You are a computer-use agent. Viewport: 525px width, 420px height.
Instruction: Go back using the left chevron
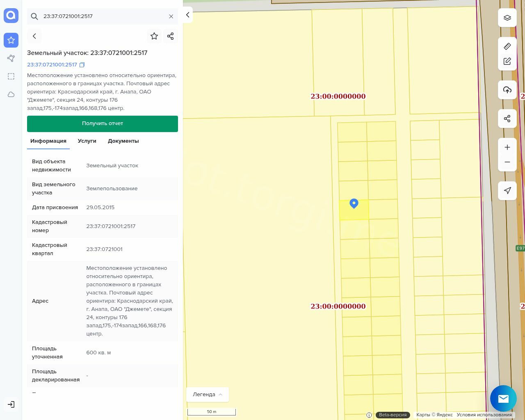pyautogui.click(x=34, y=36)
